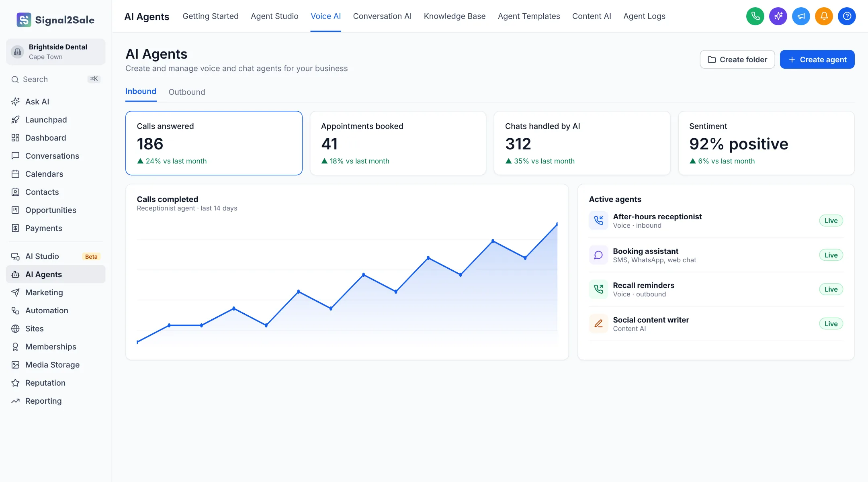Open the Social content writer agent

point(716,324)
